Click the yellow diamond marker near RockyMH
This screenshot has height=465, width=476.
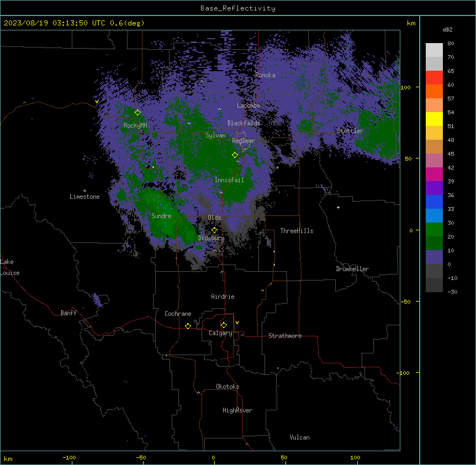point(137,113)
